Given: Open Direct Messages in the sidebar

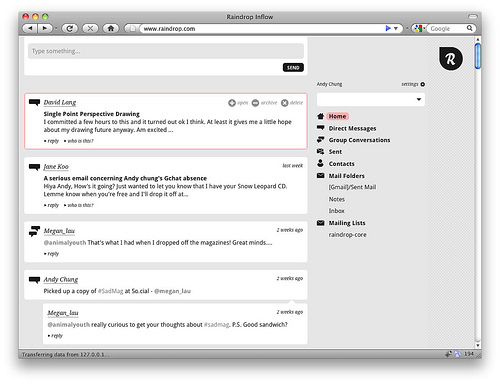Looking at the screenshot, I should [352, 128].
